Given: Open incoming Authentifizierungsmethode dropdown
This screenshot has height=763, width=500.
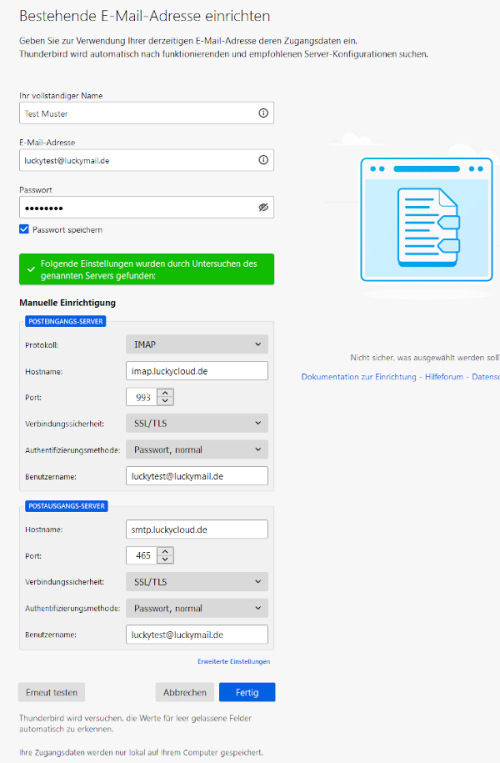Looking at the screenshot, I should pos(197,450).
